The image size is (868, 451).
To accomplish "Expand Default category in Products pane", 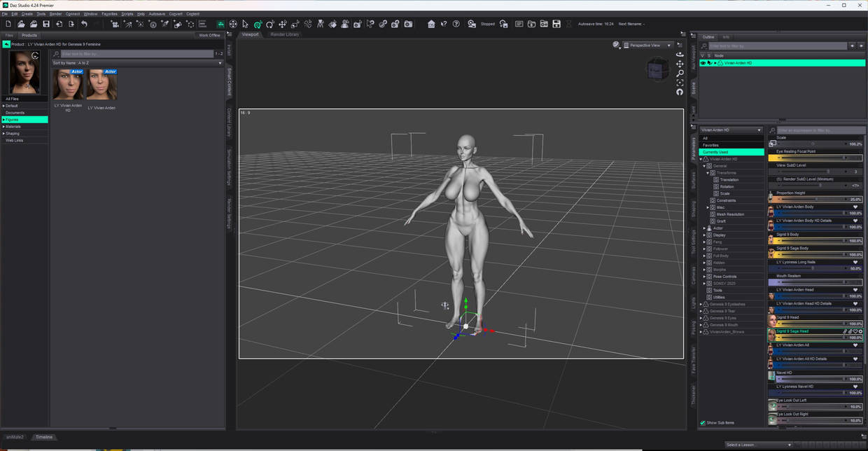I will [x=3, y=106].
